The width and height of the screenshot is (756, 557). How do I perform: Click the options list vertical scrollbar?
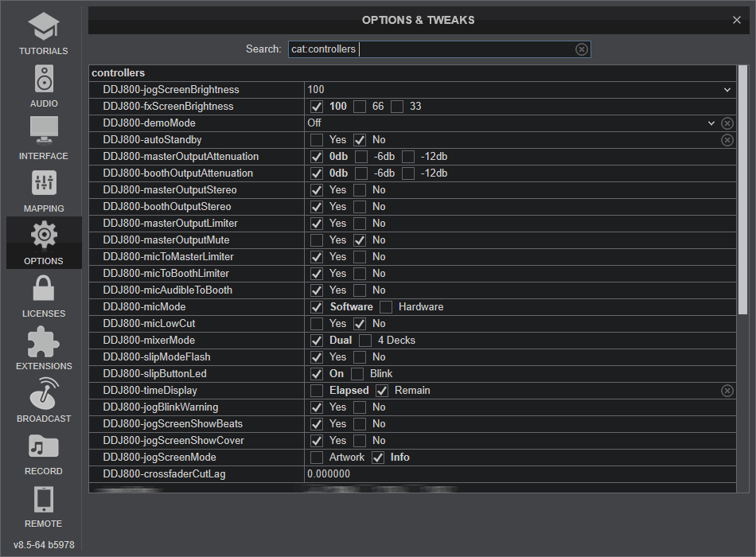[742, 191]
